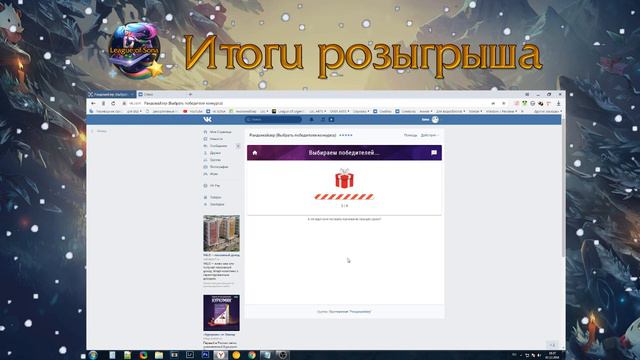Expand 'Действия' dropdown above the app

[x=429, y=135]
